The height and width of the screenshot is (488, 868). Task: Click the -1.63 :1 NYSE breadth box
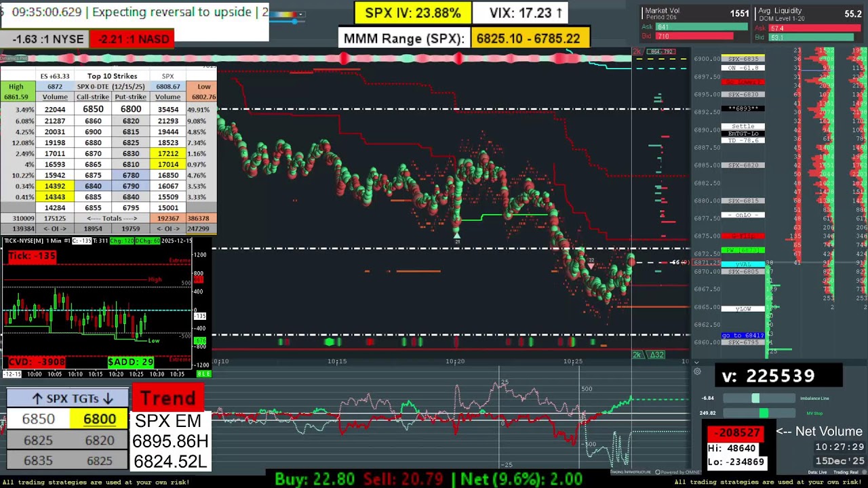coord(47,39)
